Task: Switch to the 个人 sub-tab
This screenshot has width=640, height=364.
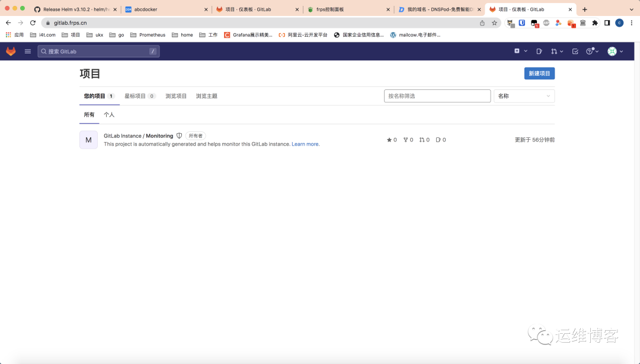Action: pyautogui.click(x=109, y=115)
